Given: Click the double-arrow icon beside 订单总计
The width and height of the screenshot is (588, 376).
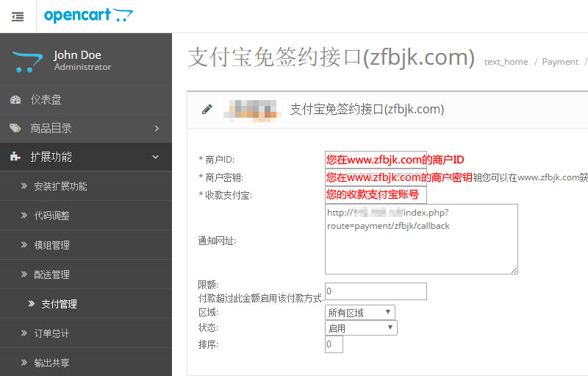Looking at the screenshot, I should point(24,333).
